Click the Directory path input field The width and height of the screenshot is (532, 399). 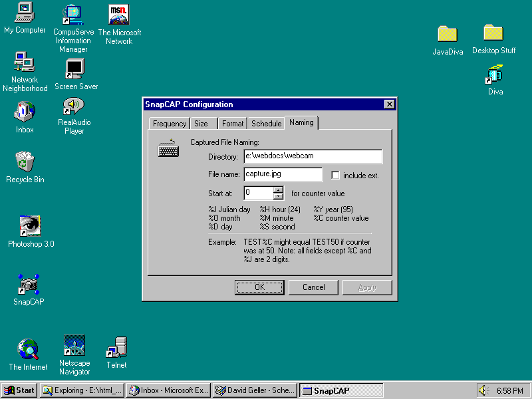[313, 156]
